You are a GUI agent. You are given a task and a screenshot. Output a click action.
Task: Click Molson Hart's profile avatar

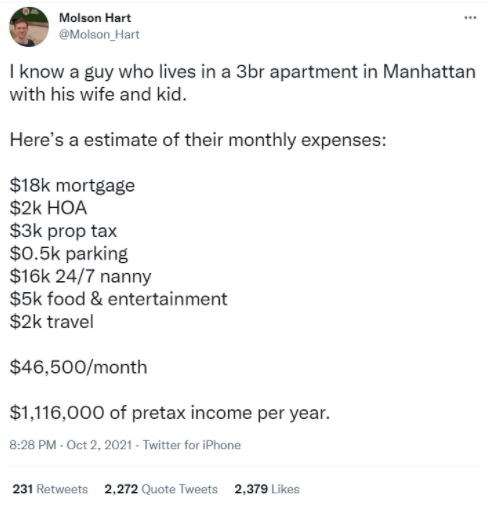click(29, 27)
